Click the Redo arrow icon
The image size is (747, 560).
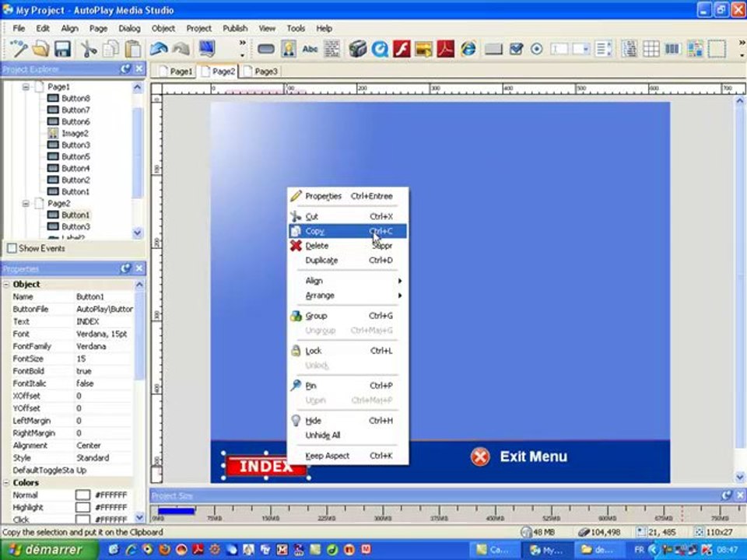[181, 48]
